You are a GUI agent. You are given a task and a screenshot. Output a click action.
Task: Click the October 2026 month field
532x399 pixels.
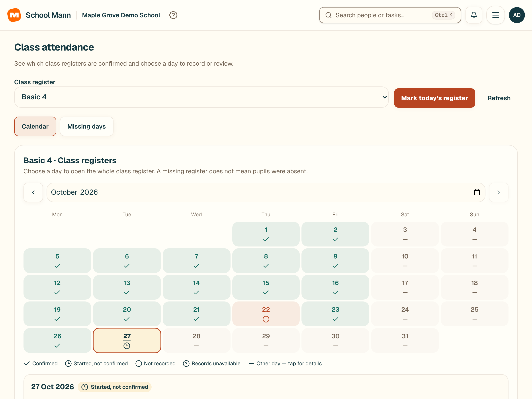pos(266,192)
